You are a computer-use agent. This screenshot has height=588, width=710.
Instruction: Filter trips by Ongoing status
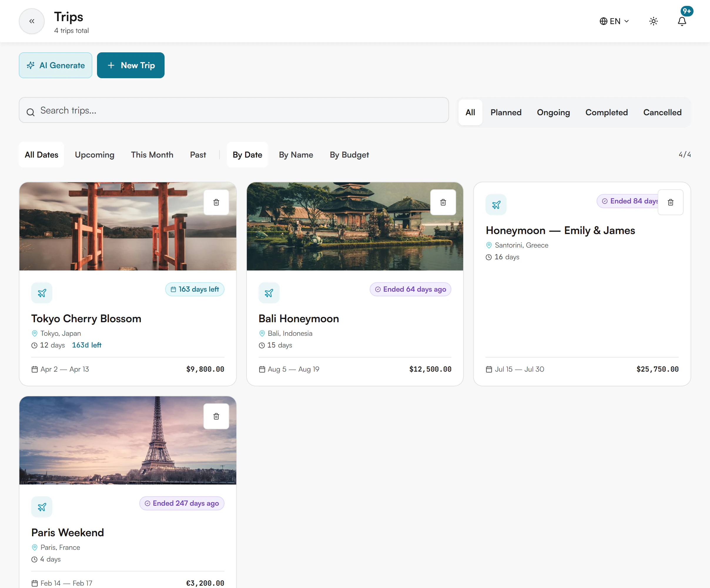pyautogui.click(x=553, y=112)
